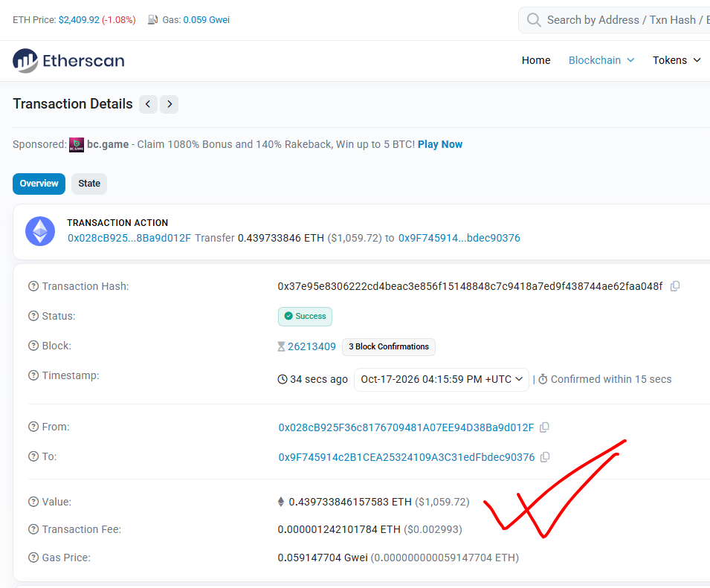Open sender 0x028cB925...8Ba9d012F in Transaction Action
710x588 pixels.
point(129,238)
